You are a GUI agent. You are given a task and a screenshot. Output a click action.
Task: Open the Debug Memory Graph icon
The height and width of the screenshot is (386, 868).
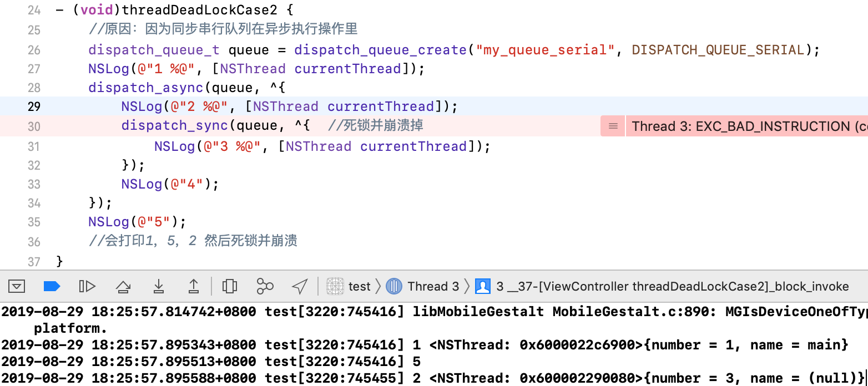[x=265, y=286]
